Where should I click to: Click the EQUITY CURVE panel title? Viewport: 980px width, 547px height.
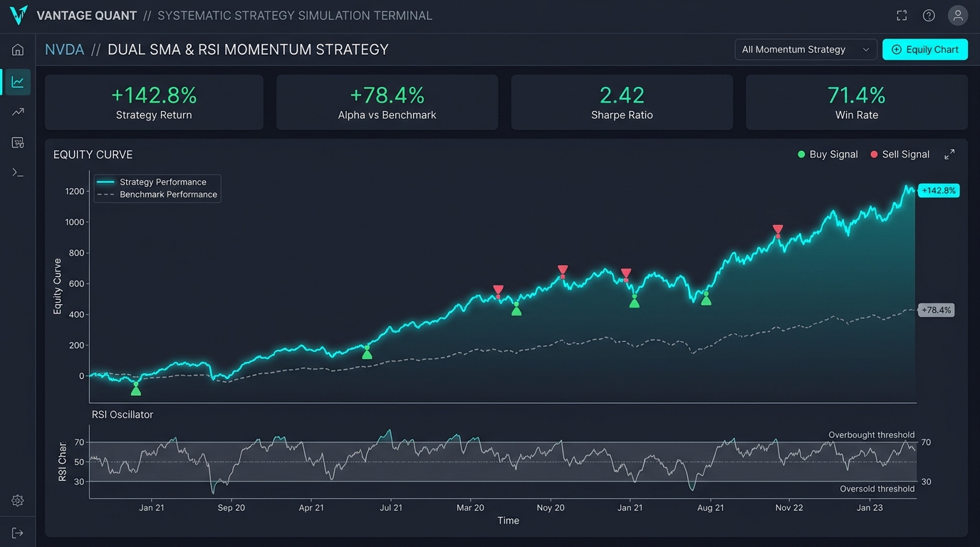(x=93, y=155)
